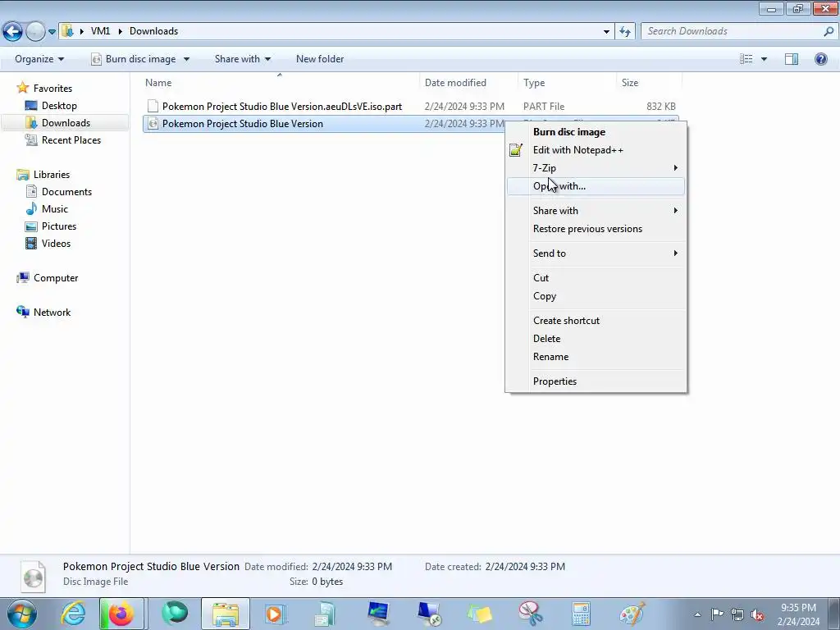840x630 pixels.
Task: Choose Create shortcut
Action: (x=596, y=321)
